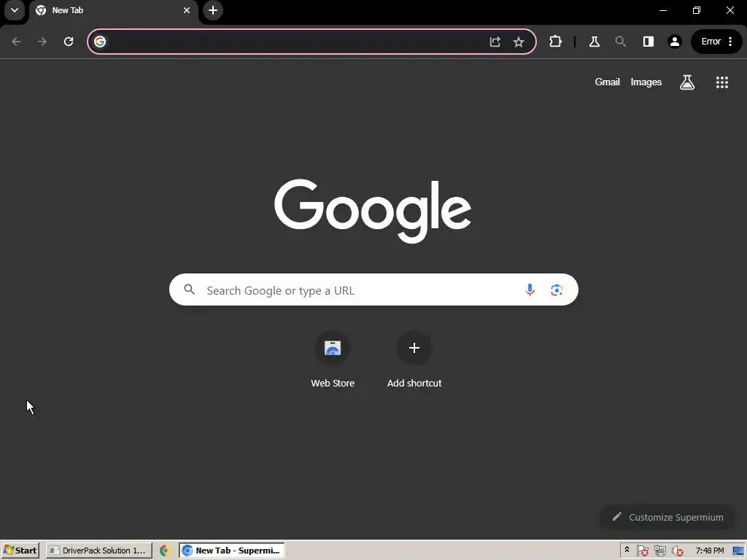Screen dimensions: 747x560
Task: Click the Google logo
Action: click(x=373, y=211)
